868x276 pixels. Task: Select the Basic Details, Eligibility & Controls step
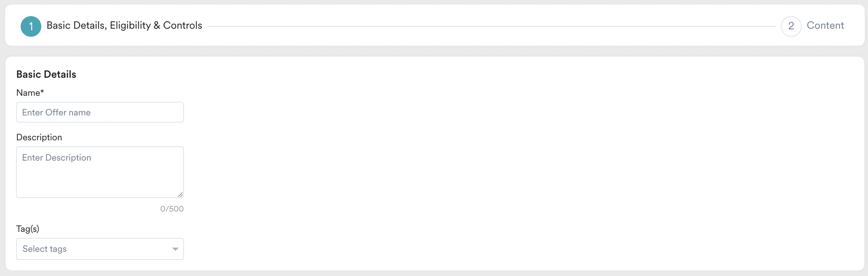click(x=124, y=25)
